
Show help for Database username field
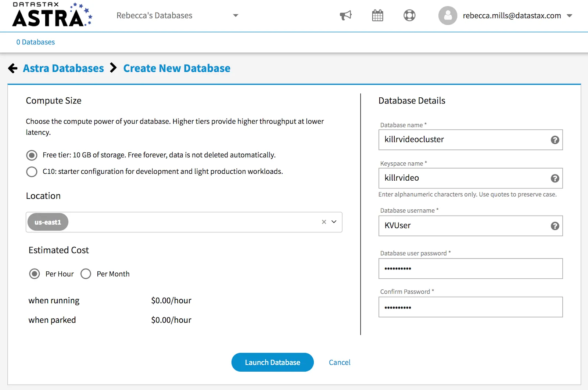click(x=555, y=226)
